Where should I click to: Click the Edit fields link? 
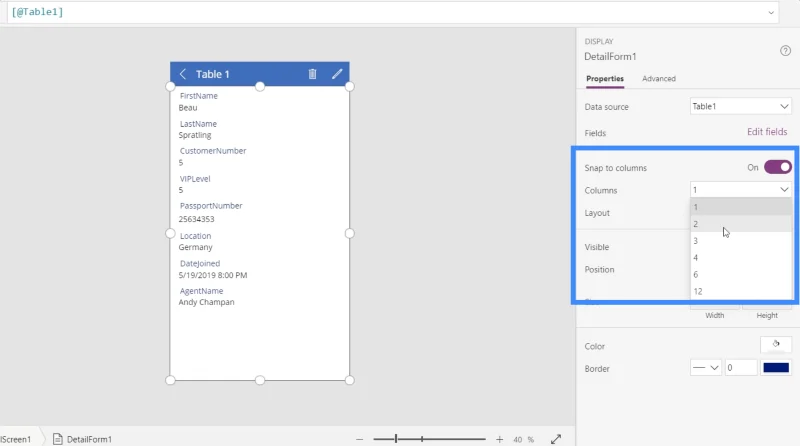767,132
